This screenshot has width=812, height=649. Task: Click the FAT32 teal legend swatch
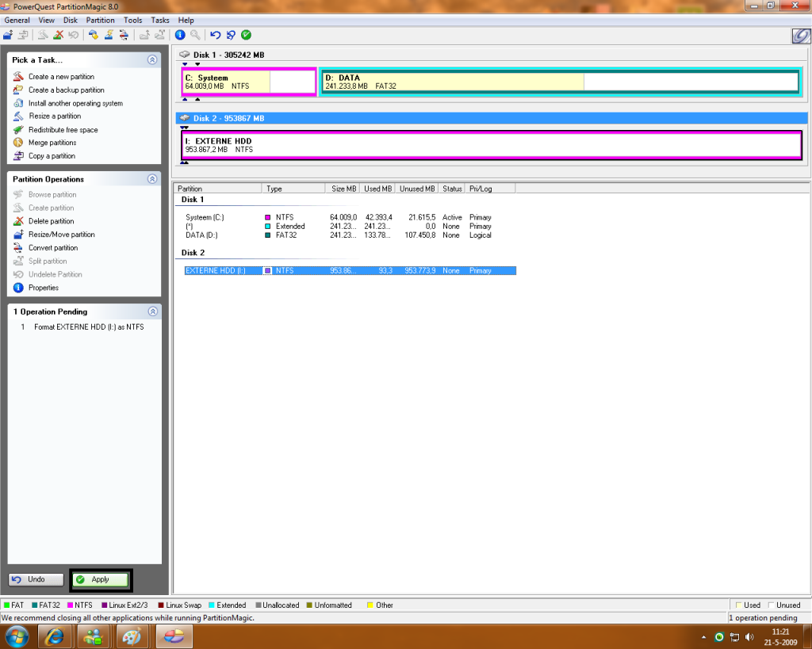click(35, 605)
